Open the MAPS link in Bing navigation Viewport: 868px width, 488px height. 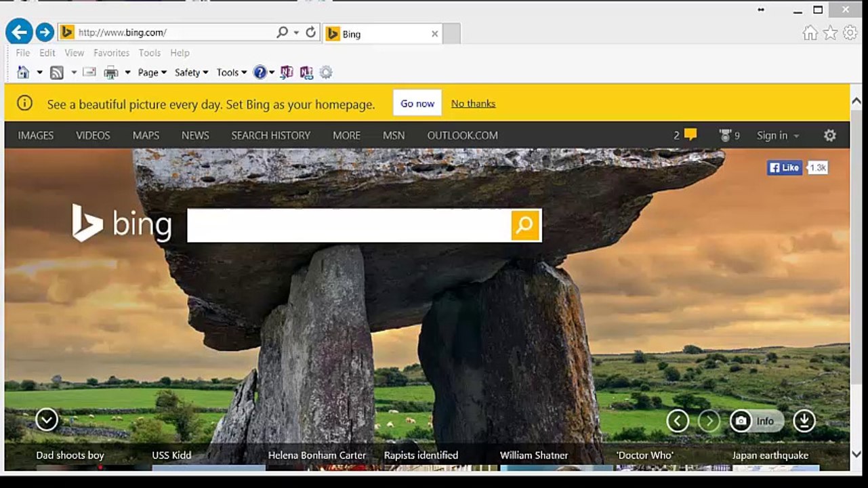146,136
